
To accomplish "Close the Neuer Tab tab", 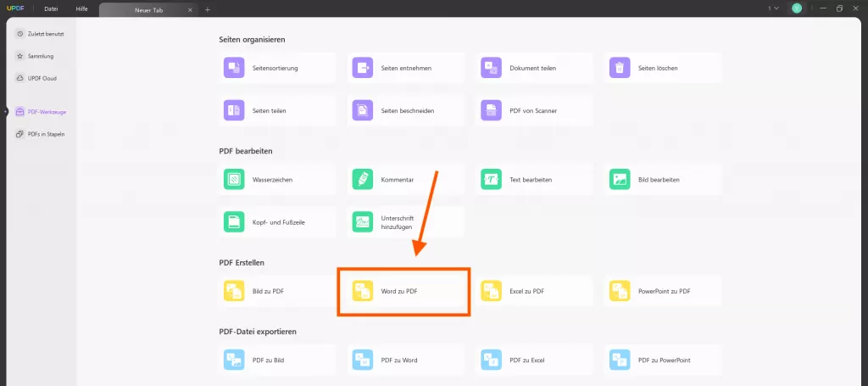I will click(191, 10).
